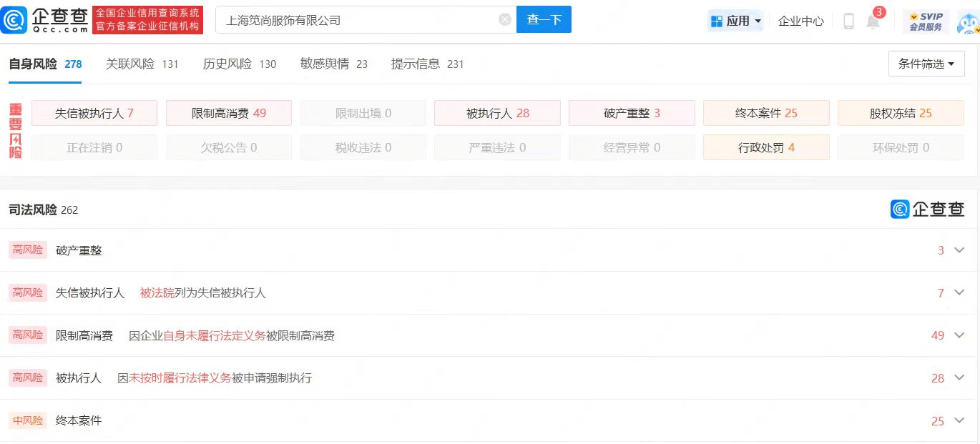
Task: Click the count 49 in 限制高消费 row
Action: (x=938, y=335)
